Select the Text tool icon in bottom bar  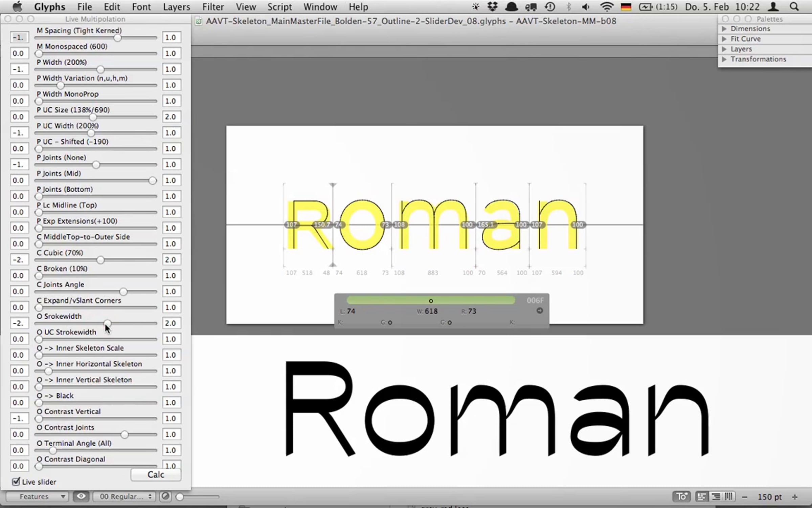click(681, 496)
